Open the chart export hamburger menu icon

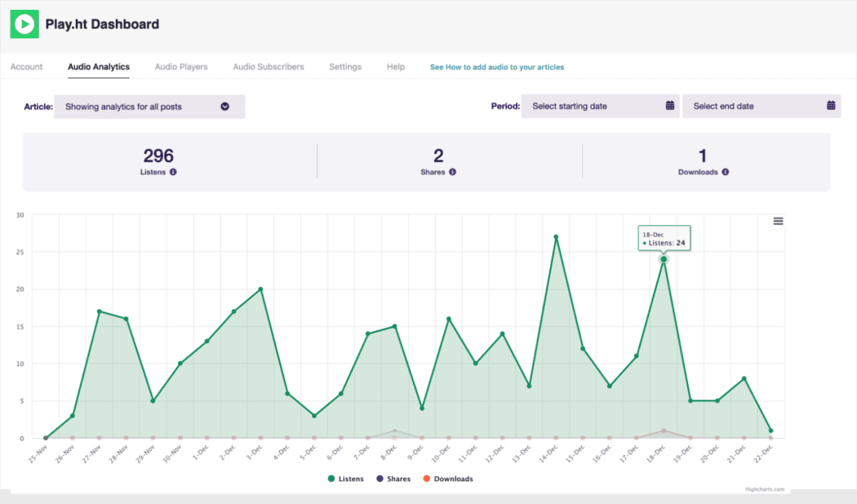click(778, 220)
